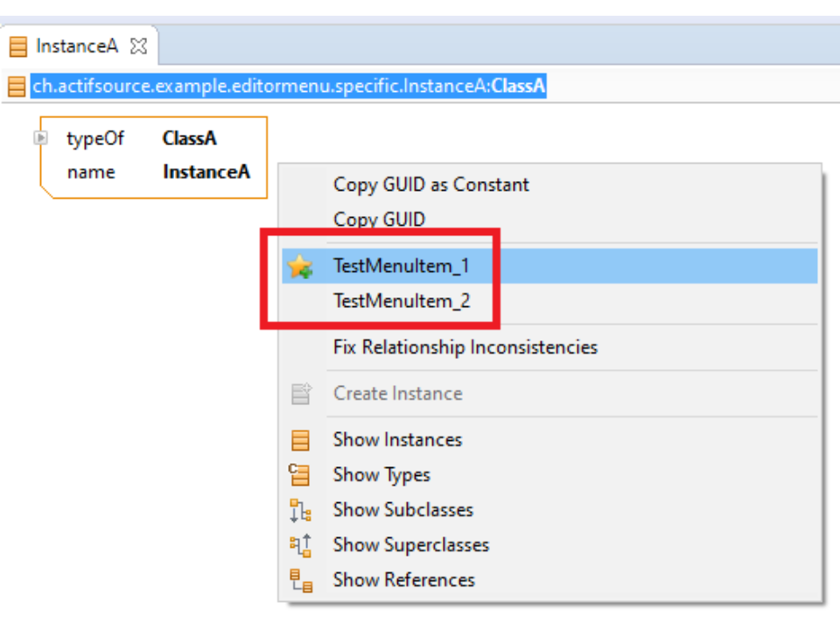Screen dimensions: 840x630
Task: Click the star icon beside TestMenuItem_1
Action: pyautogui.click(x=300, y=266)
